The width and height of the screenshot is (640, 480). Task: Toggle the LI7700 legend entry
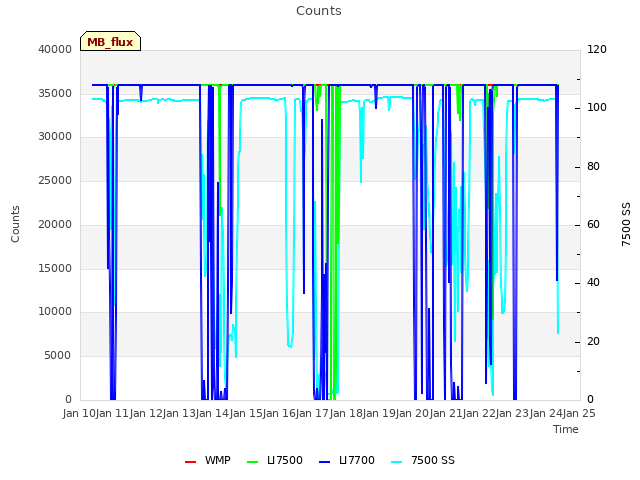[347, 460]
